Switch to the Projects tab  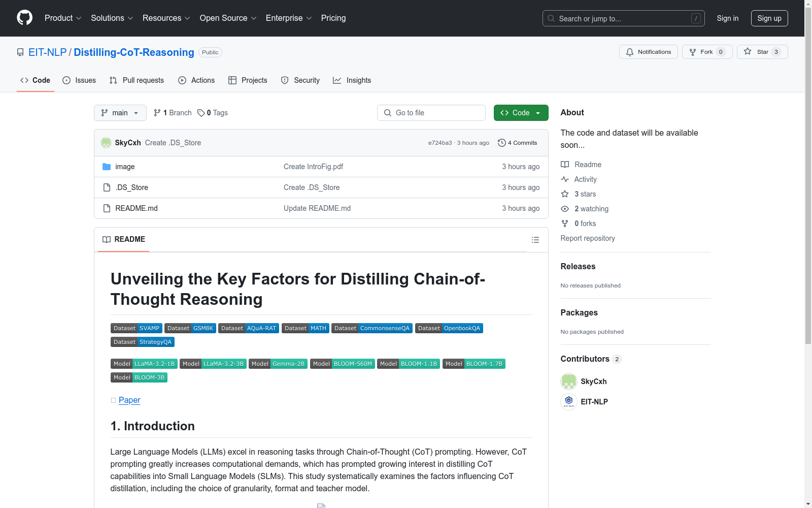click(x=248, y=80)
